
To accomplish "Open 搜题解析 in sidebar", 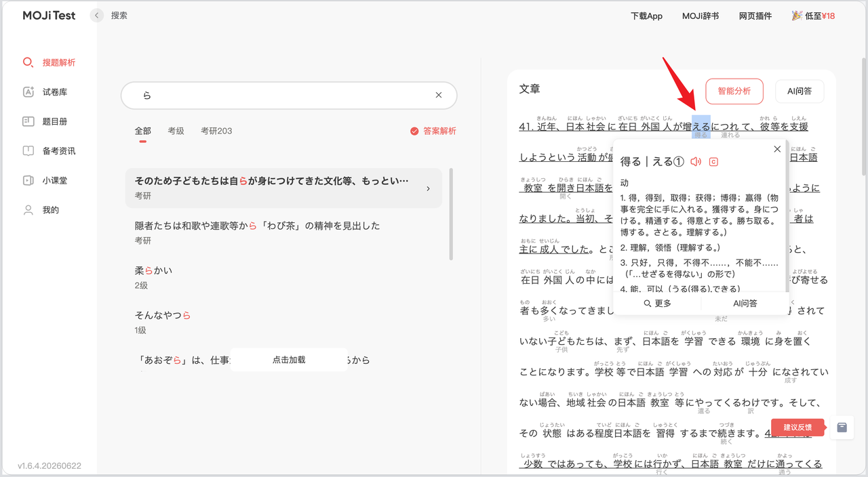I will 49,62.
